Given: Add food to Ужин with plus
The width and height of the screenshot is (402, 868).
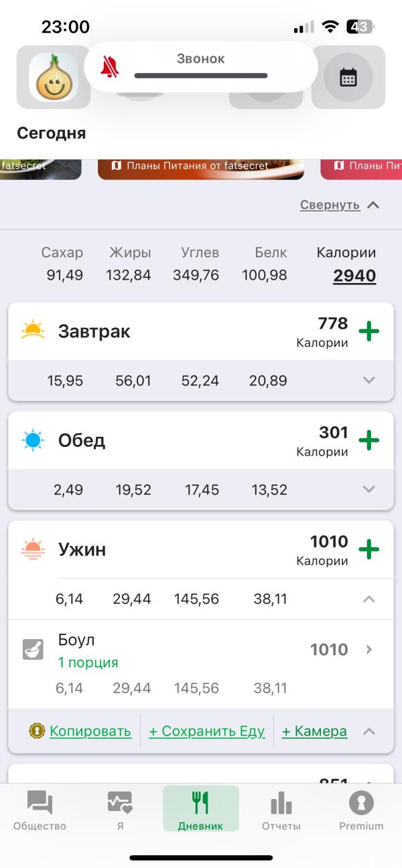Looking at the screenshot, I should [368, 549].
